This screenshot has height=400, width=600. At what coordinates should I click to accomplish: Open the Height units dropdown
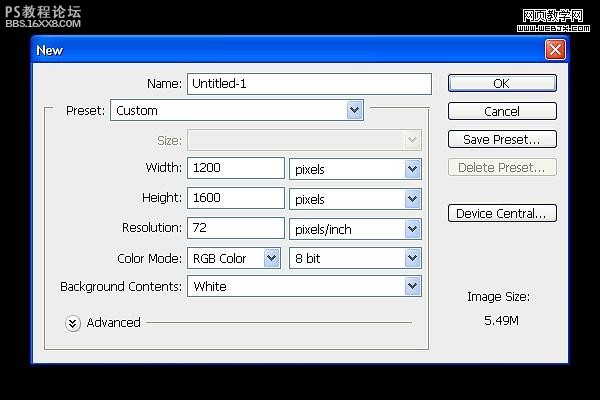355,199
